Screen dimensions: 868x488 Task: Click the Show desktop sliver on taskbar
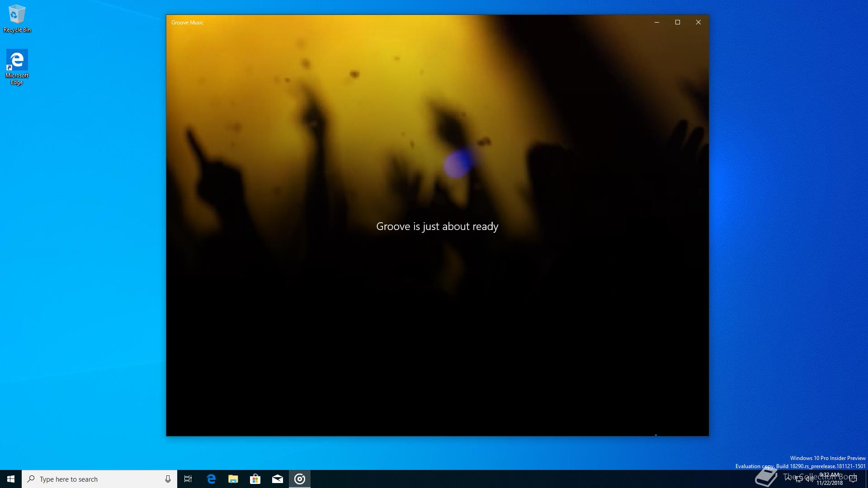click(x=866, y=479)
